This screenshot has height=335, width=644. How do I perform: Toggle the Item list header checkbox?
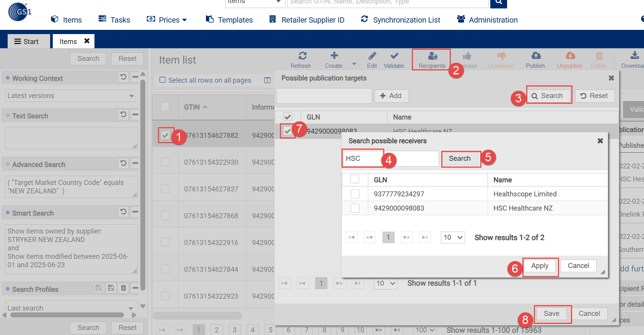tap(165, 106)
